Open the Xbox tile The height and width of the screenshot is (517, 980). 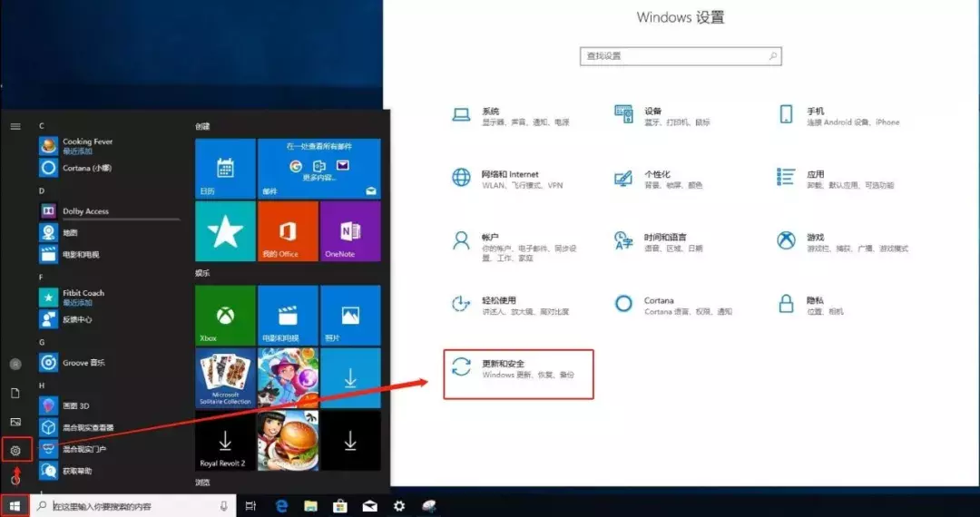[226, 316]
